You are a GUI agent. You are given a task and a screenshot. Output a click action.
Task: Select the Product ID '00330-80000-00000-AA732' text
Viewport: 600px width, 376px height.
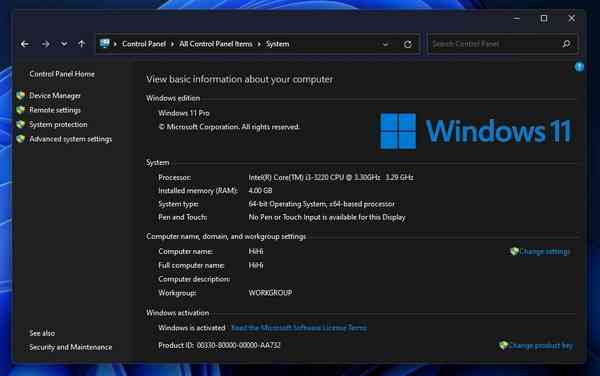click(x=239, y=345)
